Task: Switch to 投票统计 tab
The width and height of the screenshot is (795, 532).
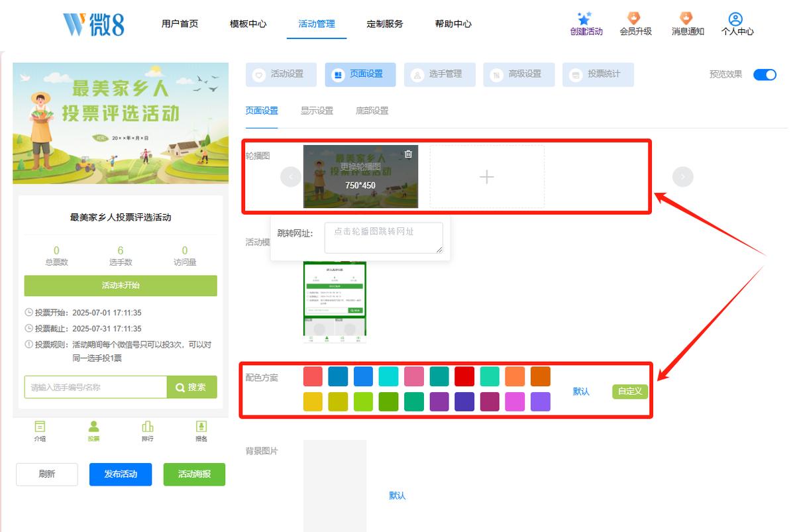Action: point(598,75)
